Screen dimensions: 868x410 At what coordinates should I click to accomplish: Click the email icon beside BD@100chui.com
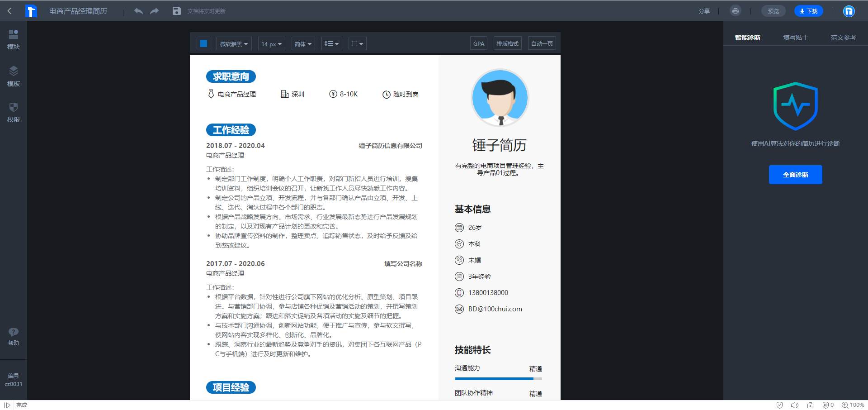coord(459,309)
